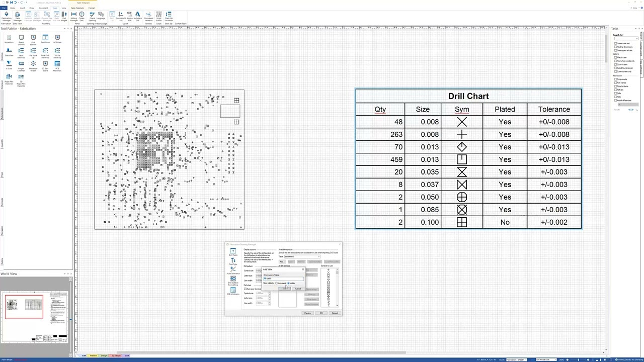Click Cancel in the Add Table dialog
The width and height of the screenshot is (644, 362).
pyautogui.click(x=298, y=289)
